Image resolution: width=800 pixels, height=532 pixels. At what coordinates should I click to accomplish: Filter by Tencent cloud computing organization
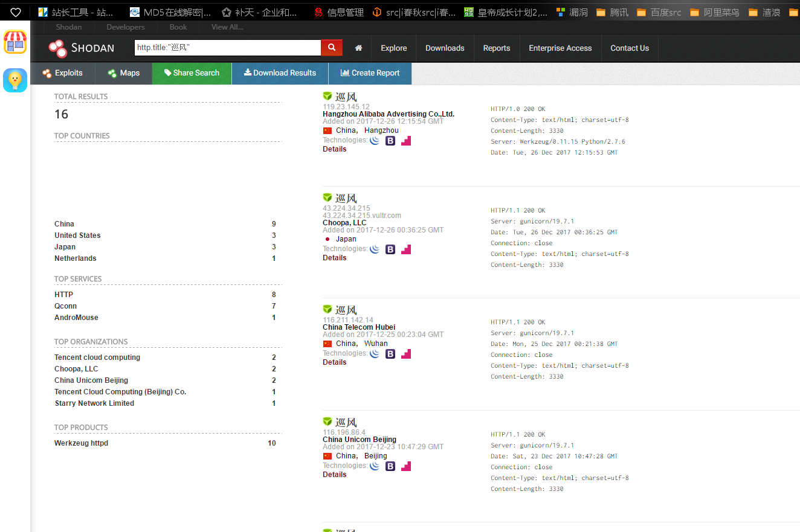pos(97,357)
